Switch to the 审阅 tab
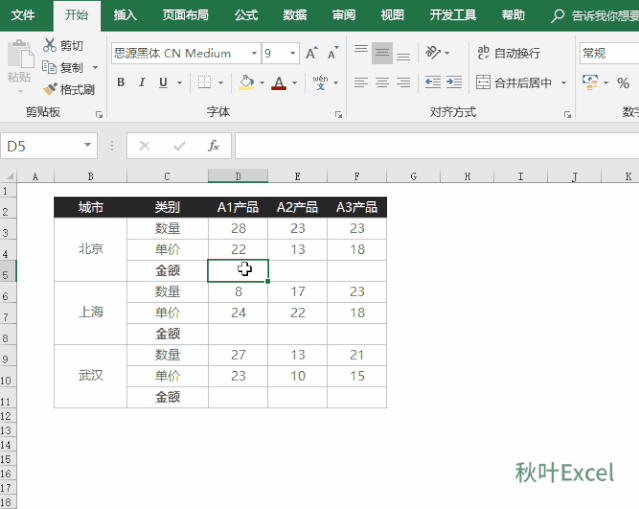Image resolution: width=639 pixels, height=509 pixels. [344, 15]
